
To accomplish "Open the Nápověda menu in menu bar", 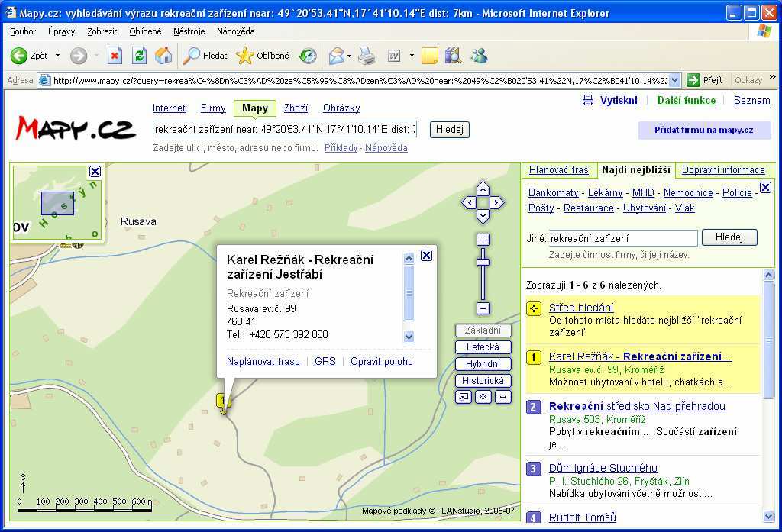I will pos(235,31).
